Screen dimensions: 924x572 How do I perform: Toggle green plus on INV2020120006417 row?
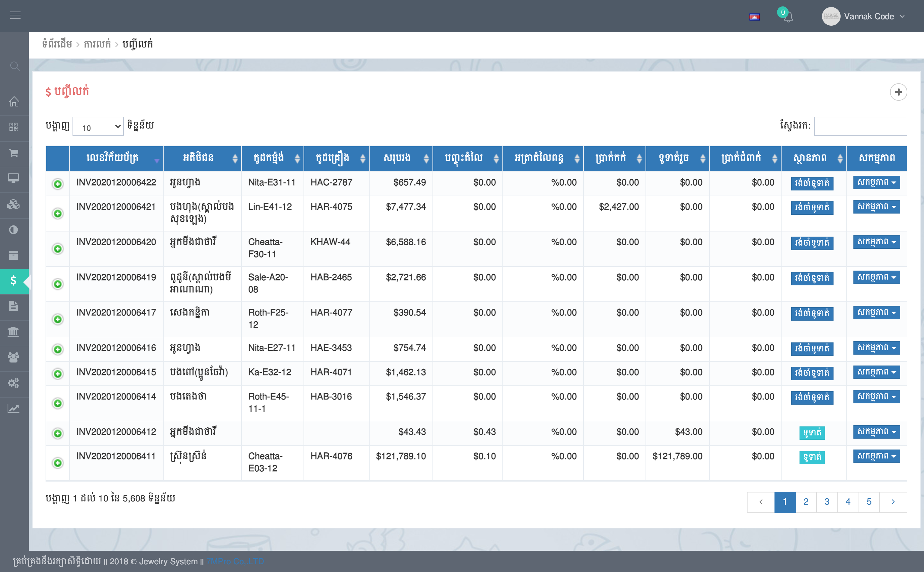57,319
